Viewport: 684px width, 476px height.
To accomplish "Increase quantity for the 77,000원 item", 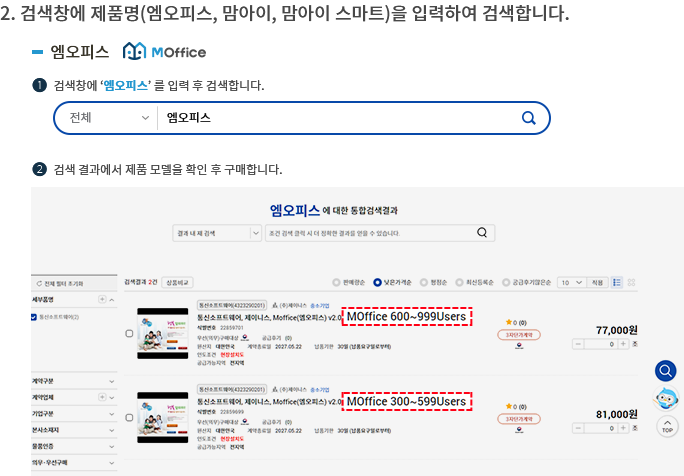I will click(x=623, y=344).
